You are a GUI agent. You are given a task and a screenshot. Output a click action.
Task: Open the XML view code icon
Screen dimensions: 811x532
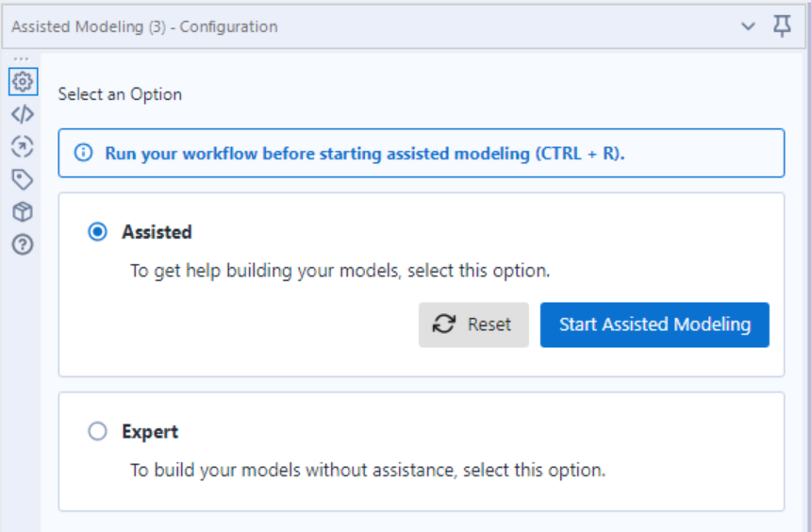click(23, 114)
